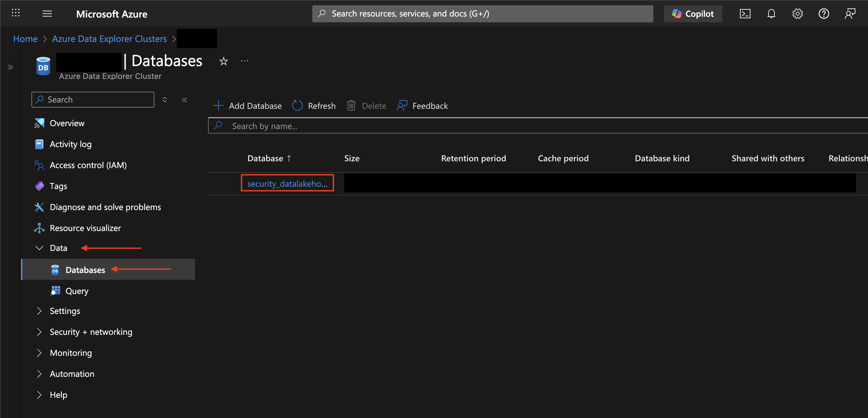Click the Diagnose wrench icon
This screenshot has height=418, width=868.
39,207
